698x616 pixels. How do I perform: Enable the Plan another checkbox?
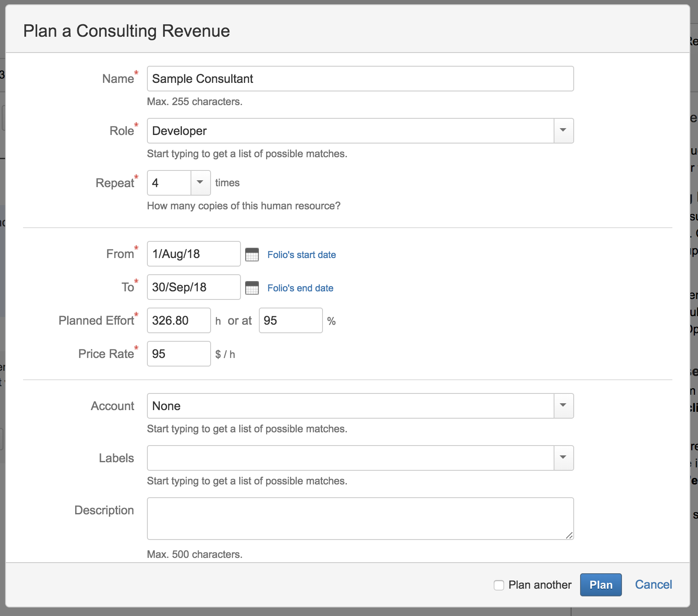(499, 585)
